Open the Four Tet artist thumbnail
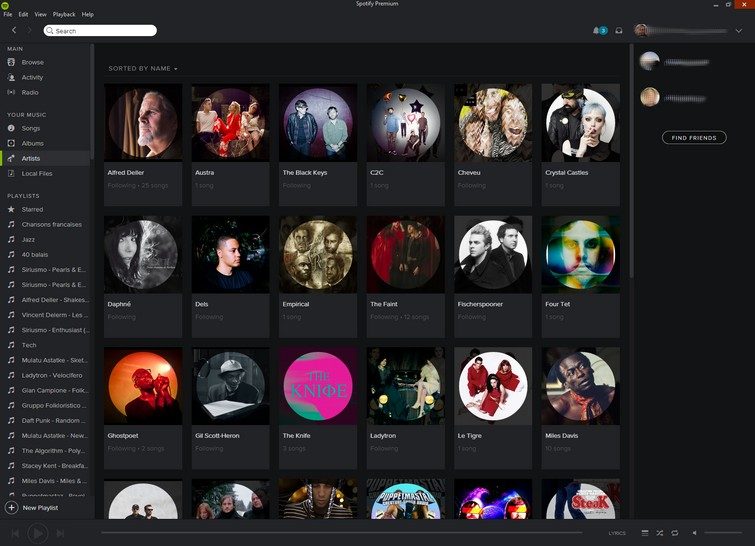This screenshot has height=546, width=755. [581, 255]
